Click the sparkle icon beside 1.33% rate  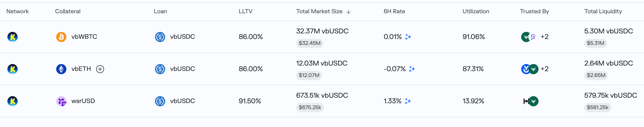[408, 101]
